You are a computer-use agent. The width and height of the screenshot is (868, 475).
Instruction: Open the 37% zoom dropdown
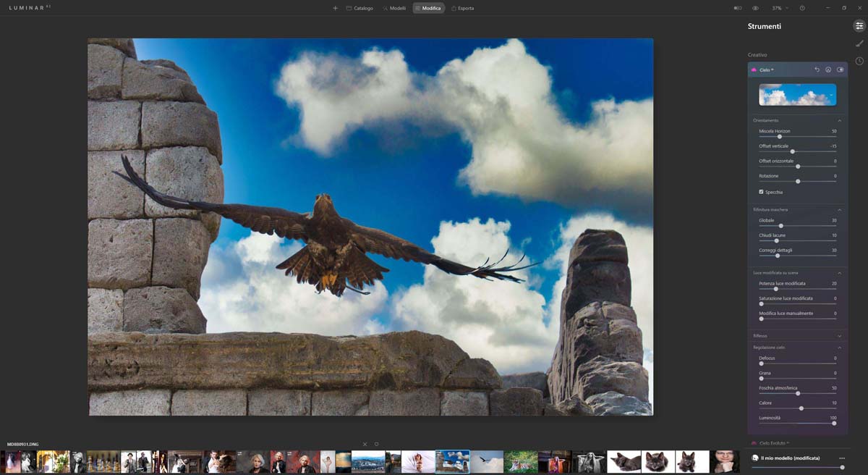coord(780,8)
